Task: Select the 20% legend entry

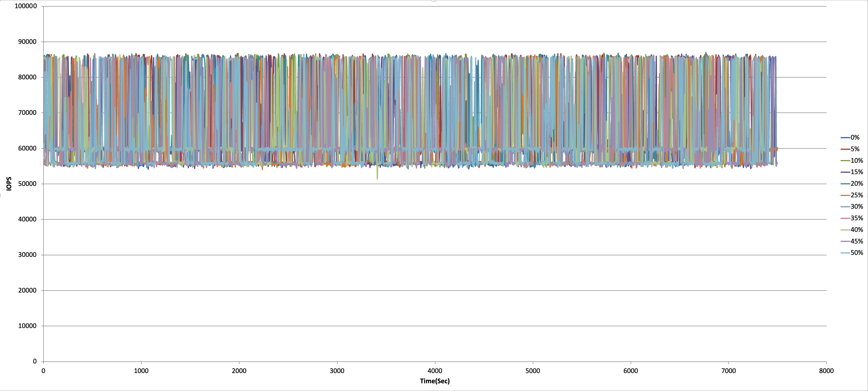Action: 852,183
